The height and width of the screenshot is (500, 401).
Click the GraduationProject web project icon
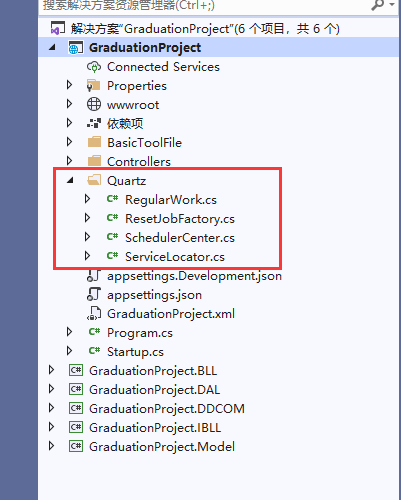pos(76,48)
